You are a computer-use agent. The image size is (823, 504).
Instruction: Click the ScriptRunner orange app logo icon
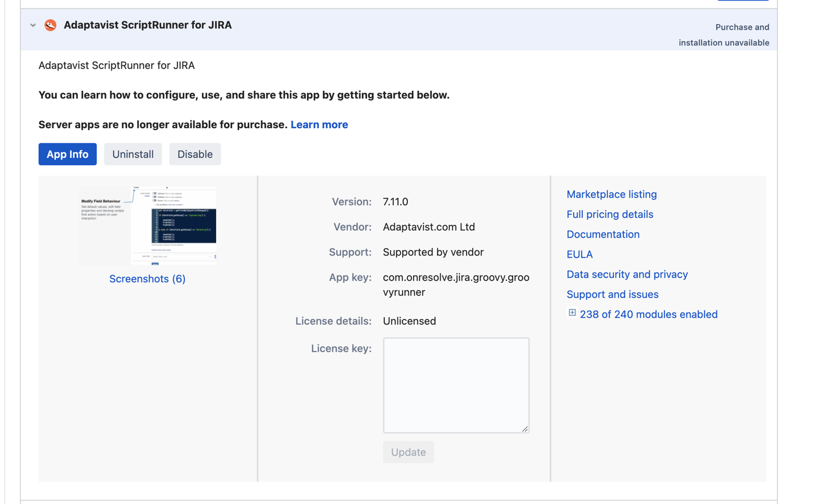coord(50,25)
